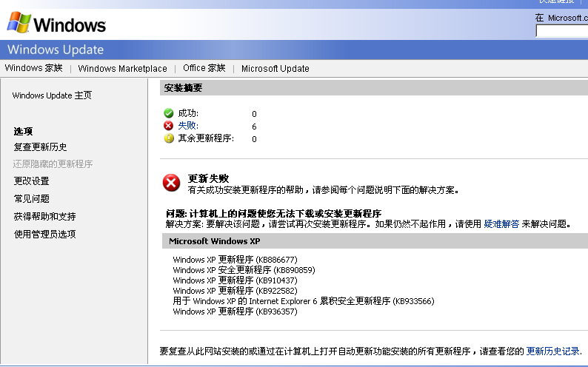Image resolution: width=588 pixels, height=367 pixels.
Task: Click the 其余更新程序 label
Action: click(206, 138)
